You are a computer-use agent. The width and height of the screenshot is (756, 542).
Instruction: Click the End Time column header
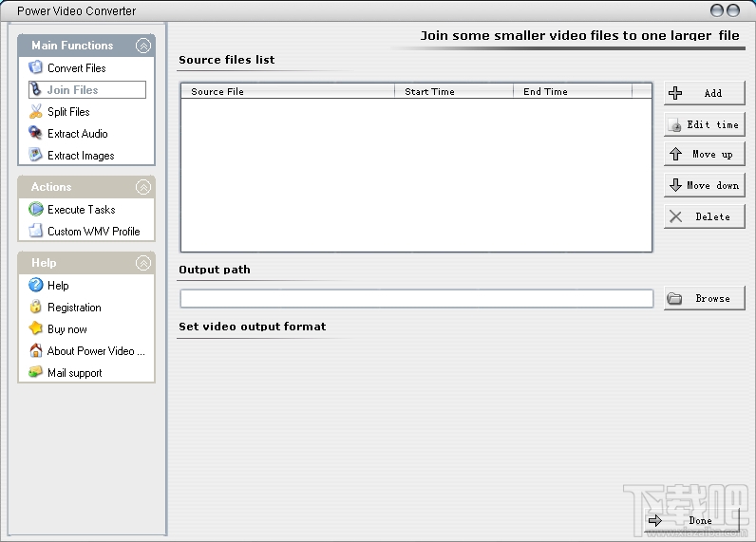573,91
